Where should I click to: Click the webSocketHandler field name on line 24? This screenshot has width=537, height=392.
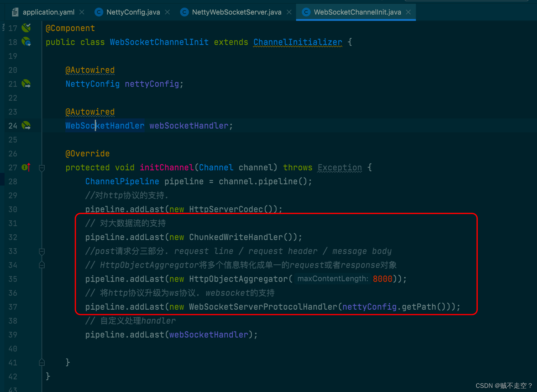click(189, 126)
